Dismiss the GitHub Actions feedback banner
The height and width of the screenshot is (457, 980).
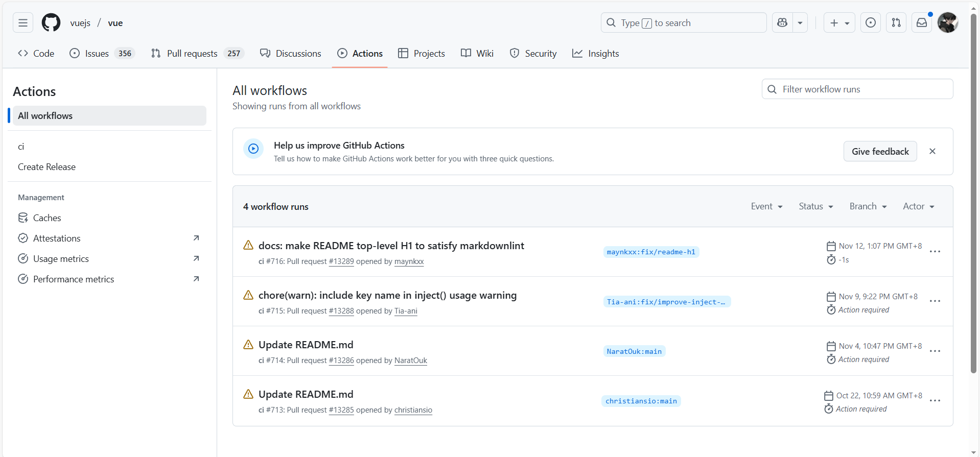[932, 151]
